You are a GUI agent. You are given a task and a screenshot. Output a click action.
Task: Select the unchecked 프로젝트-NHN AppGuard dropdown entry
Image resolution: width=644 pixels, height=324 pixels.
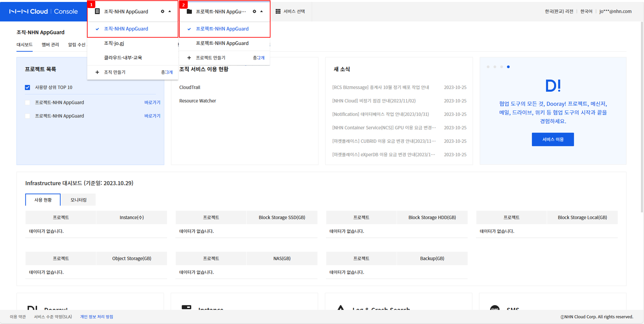tap(224, 43)
